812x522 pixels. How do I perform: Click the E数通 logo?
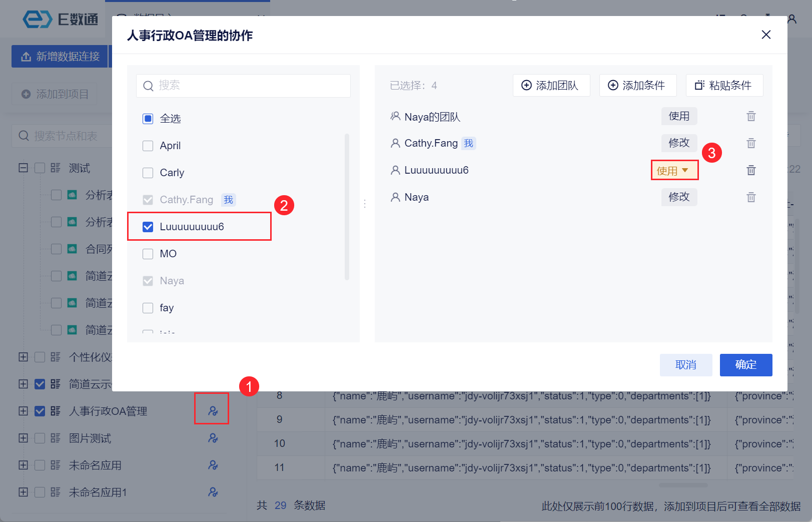[x=61, y=19]
